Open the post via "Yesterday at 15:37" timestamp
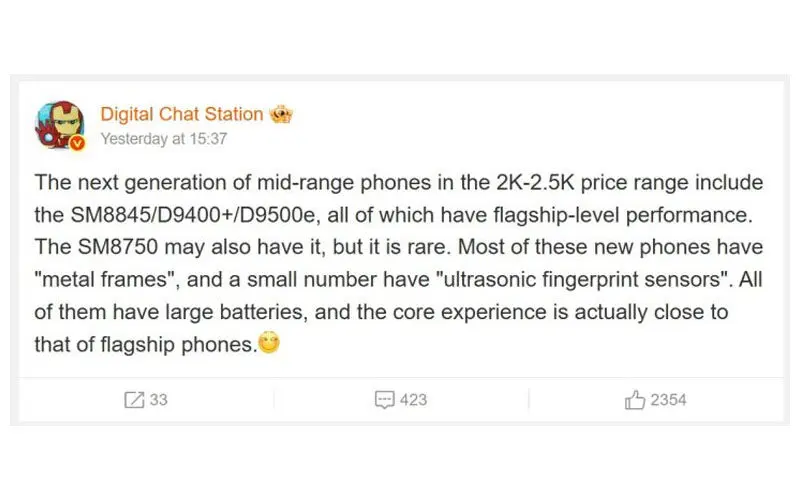Screen dimensions: 800x500 tap(164, 139)
